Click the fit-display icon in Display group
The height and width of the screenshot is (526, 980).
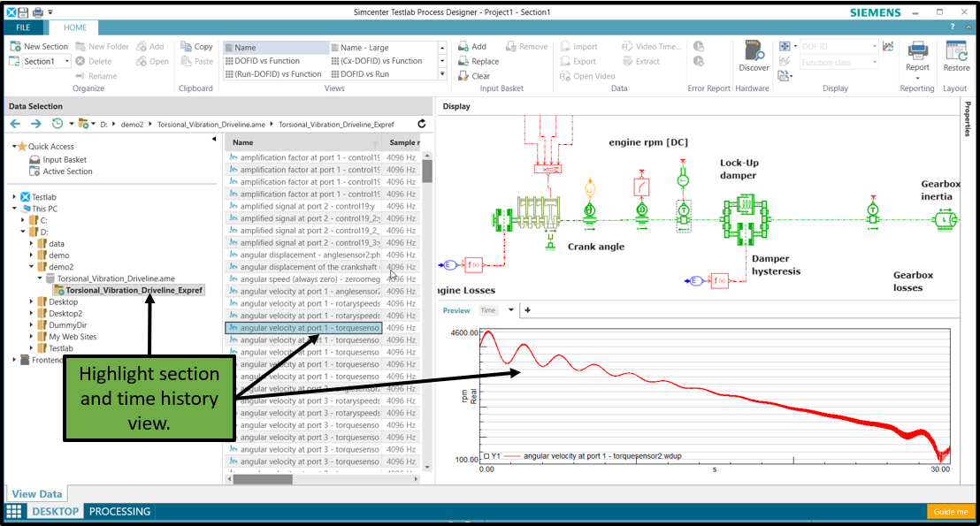pyautogui.click(x=785, y=46)
